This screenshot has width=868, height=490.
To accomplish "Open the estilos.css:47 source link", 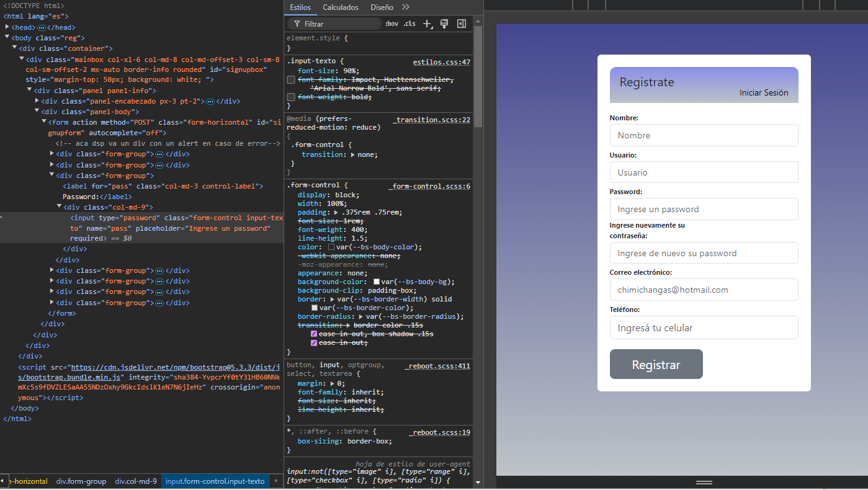I will point(441,62).
